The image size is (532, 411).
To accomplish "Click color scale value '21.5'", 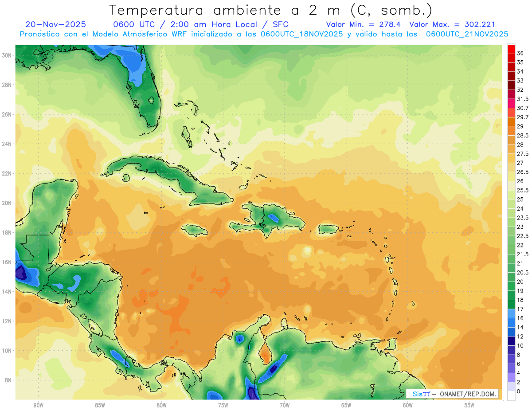I will (x=523, y=254).
